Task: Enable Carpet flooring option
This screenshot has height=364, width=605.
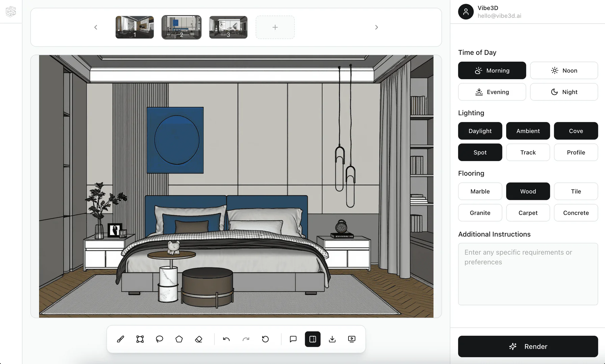Action: (x=528, y=213)
